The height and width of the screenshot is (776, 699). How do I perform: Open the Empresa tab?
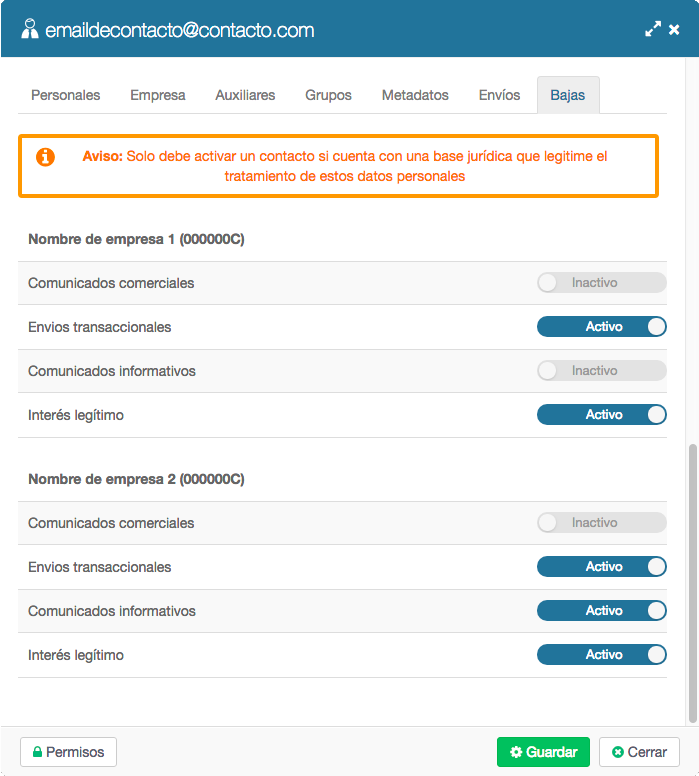tap(157, 95)
